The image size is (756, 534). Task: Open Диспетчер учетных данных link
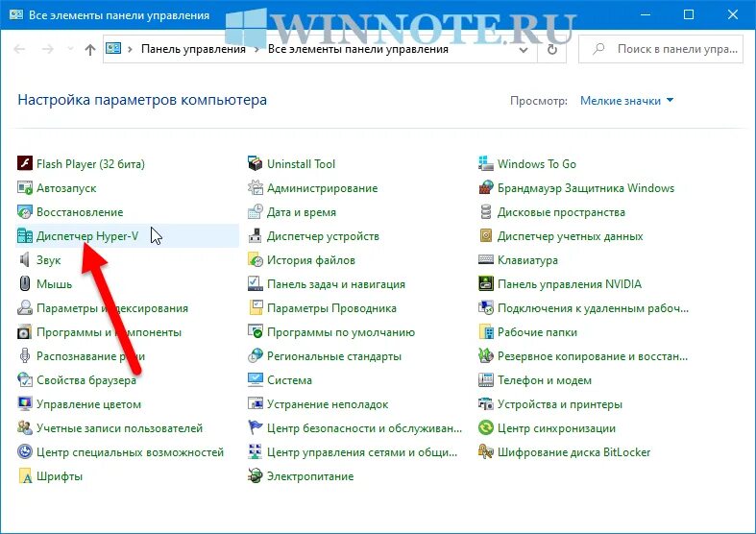click(x=571, y=236)
